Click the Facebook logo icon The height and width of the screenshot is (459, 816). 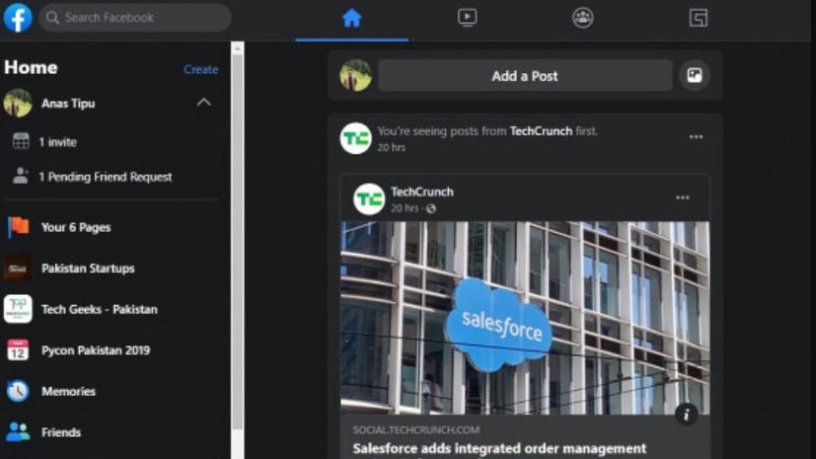click(x=18, y=18)
